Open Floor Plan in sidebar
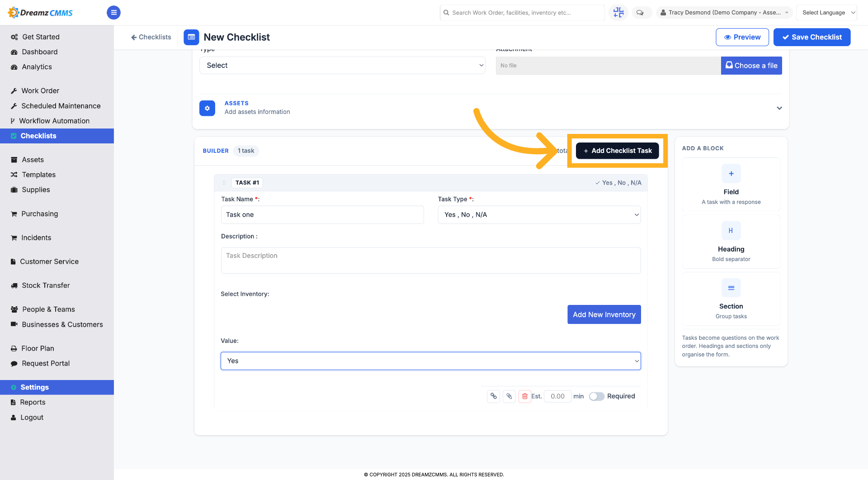868x480 pixels. pos(38,348)
